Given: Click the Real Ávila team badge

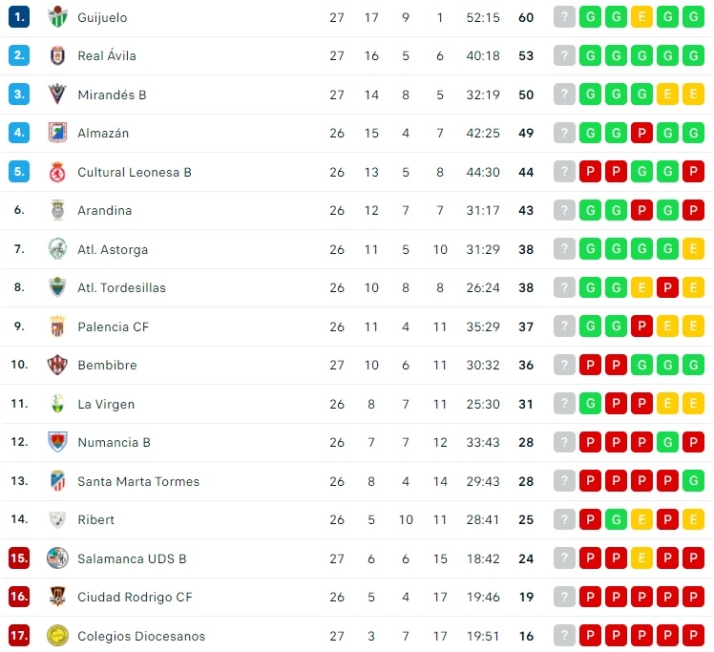Looking at the screenshot, I should 58,56.
